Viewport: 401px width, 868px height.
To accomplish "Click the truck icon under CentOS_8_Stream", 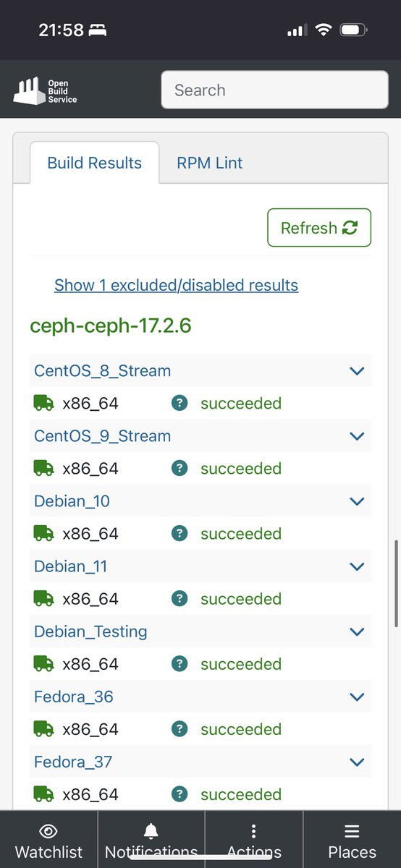I will [x=43, y=403].
